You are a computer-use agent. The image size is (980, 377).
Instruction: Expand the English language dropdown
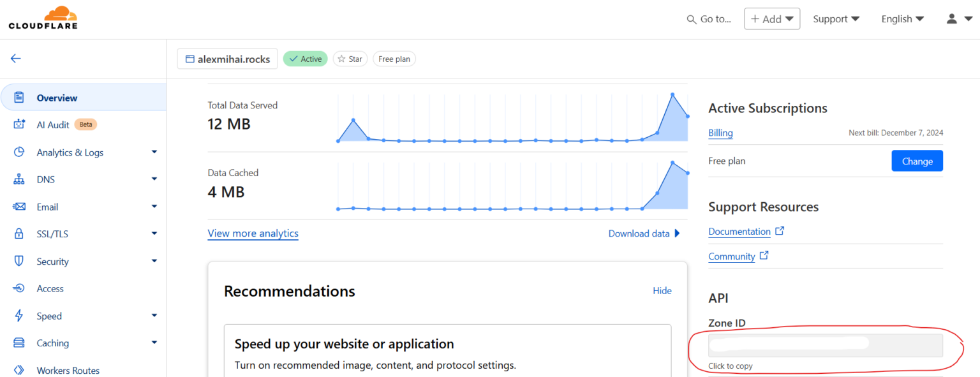[x=902, y=18]
